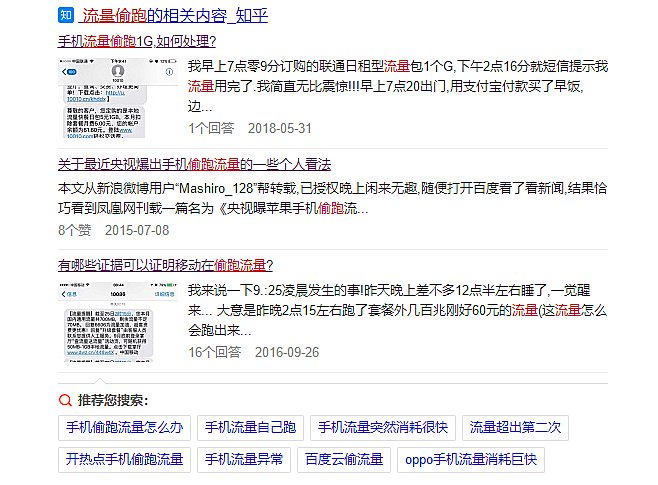658x485 pixels.
Task: Open the 关于最近央视爆出手机偷跑流量的一些个人看法 link
Action: pos(194,164)
